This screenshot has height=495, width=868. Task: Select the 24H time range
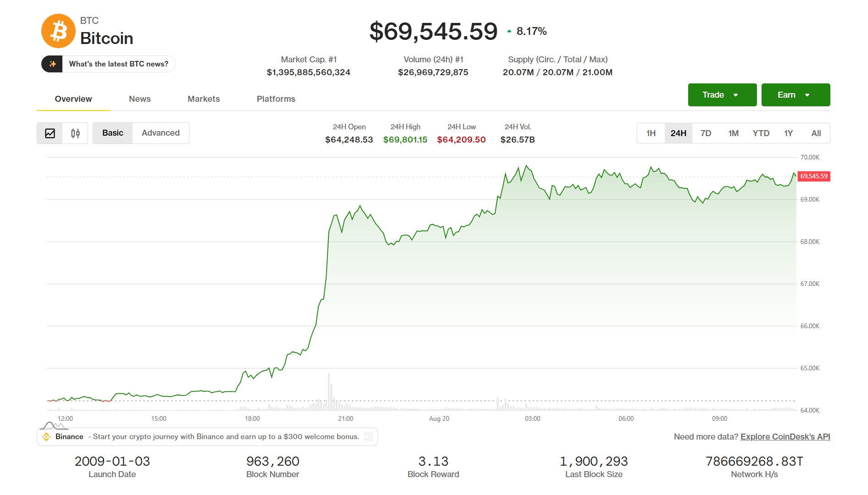click(679, 133)
